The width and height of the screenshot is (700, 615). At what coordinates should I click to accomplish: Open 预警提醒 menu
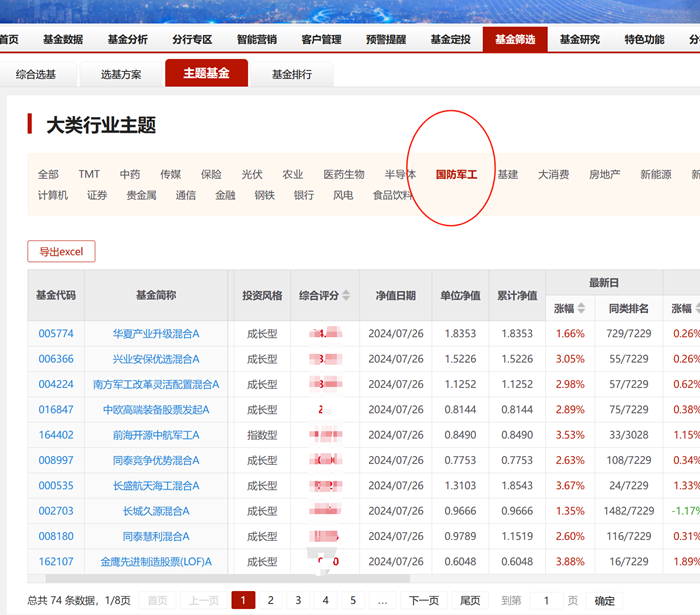(386, 39)
